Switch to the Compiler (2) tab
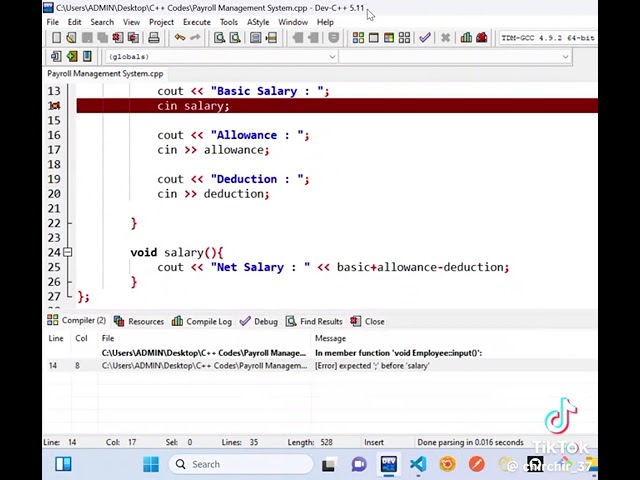Screen dimensions: 640x480 click(x=77, y=321)
